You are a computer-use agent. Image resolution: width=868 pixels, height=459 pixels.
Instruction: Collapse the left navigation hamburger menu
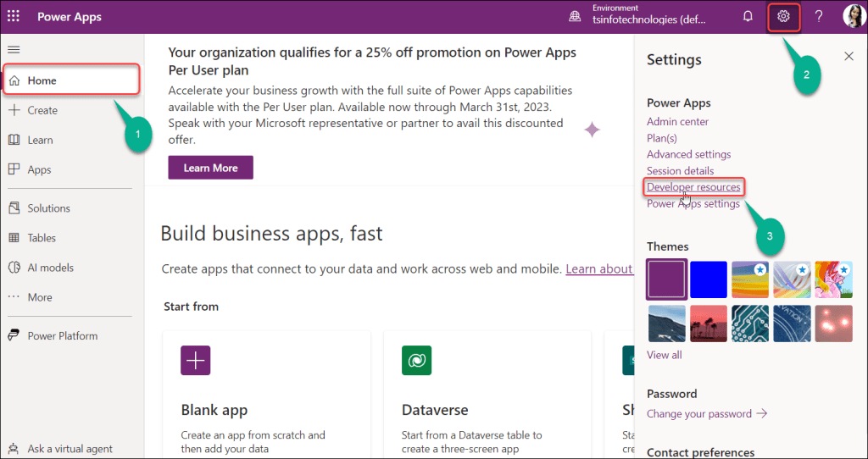pos(14,50)
